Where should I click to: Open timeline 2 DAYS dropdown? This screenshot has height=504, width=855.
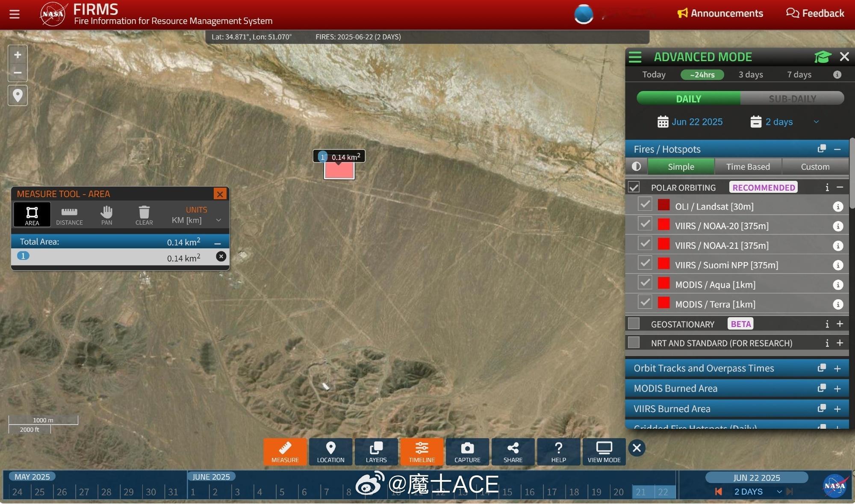[x=758, y=492]
